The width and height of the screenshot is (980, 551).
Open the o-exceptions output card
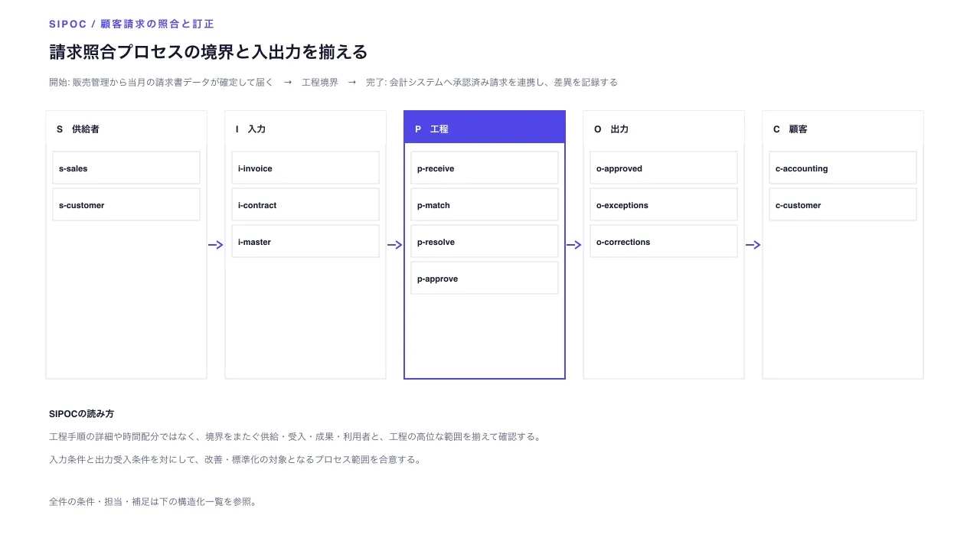[664, 204]
